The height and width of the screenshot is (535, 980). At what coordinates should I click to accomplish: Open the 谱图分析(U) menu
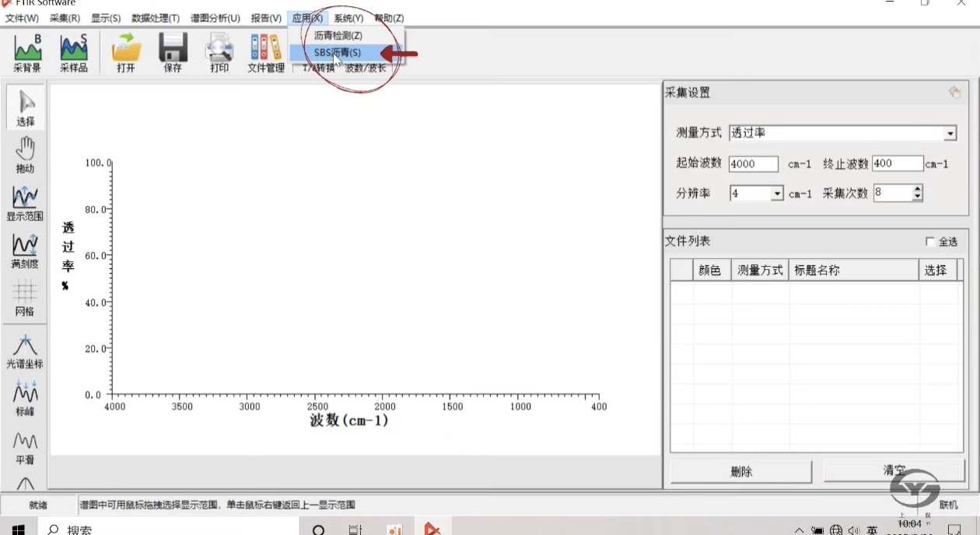(x=215, y=18)
